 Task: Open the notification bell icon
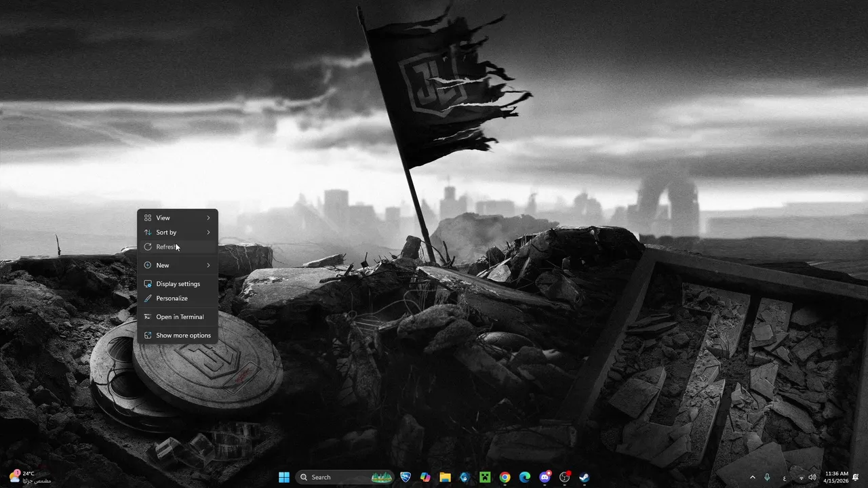856,477
